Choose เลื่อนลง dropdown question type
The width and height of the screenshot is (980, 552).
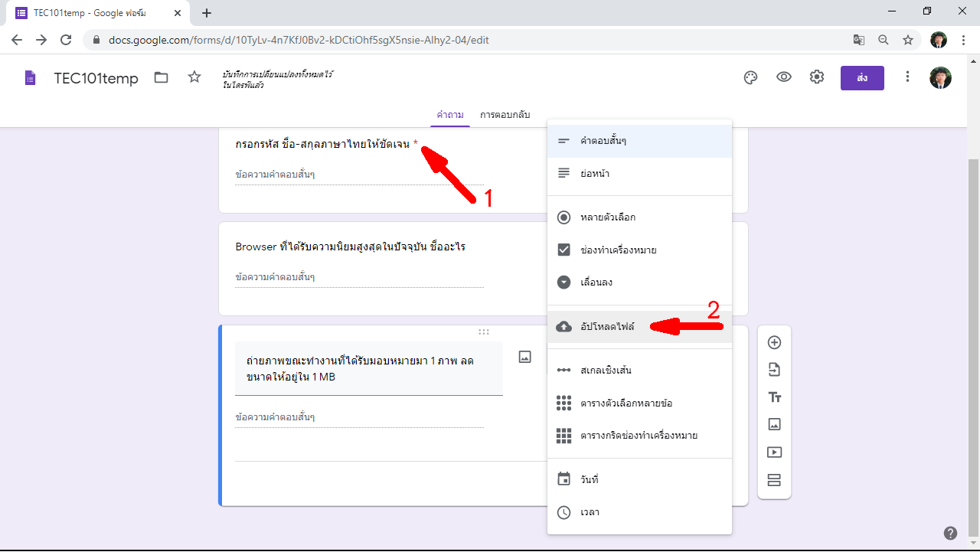click(x=596, y=283)
